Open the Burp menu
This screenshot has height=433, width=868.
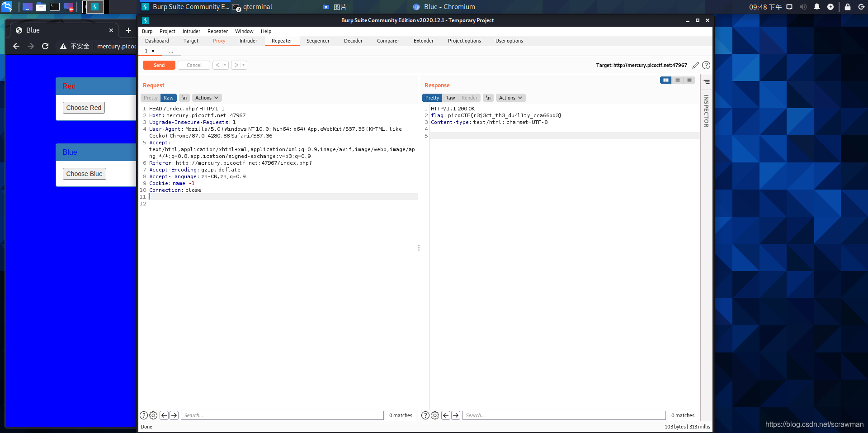point(147,31)
